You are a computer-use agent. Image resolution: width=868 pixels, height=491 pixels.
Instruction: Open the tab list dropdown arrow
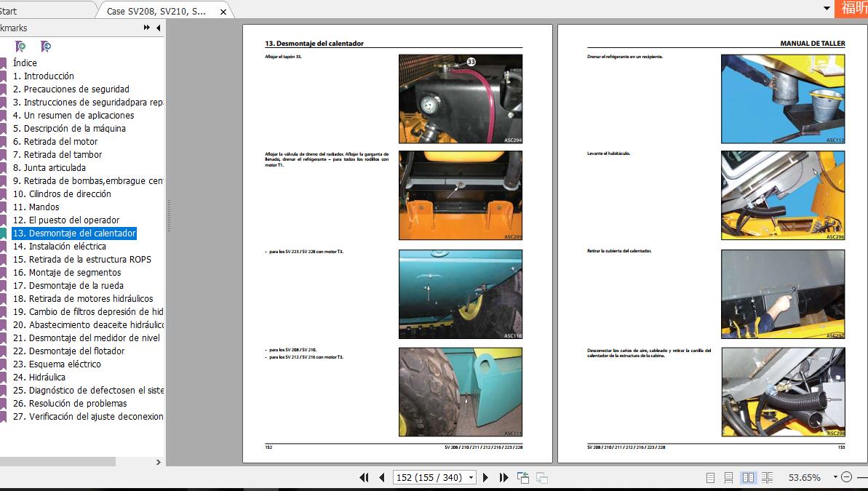click(x=827, y=9)
